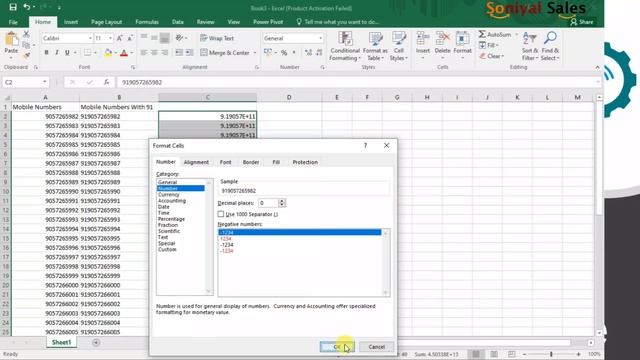Click the Decrease Indent icon
The height and width of the screenshot is (360, 640).
pyautogui.click(x=179, y=53)
